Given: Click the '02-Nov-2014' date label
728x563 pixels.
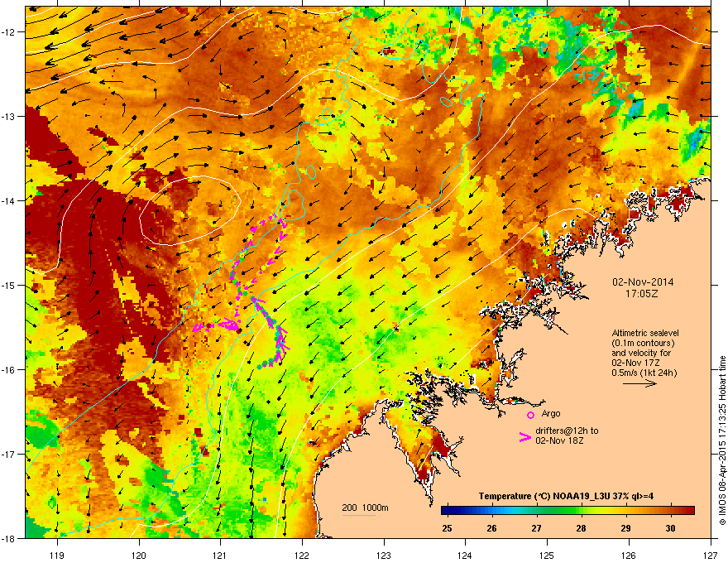Looking at the screenshot, I should pyautogui.click(x=643, y=282).
